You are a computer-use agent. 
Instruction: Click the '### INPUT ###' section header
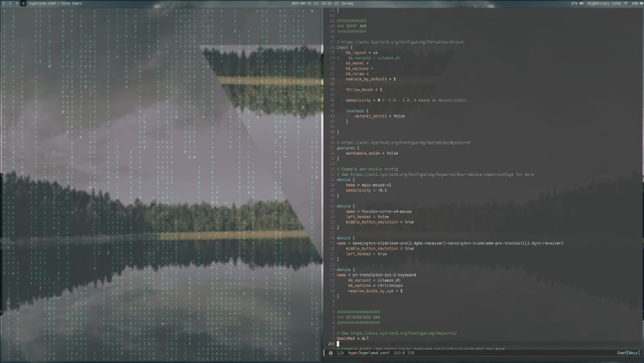[352, 26]
